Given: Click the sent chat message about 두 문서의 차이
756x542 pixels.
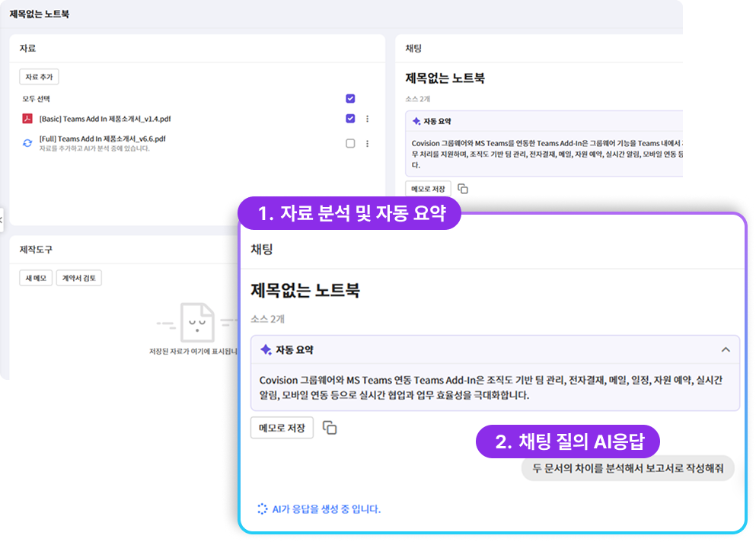Looking at the screenshot, I should click(627, 469).
